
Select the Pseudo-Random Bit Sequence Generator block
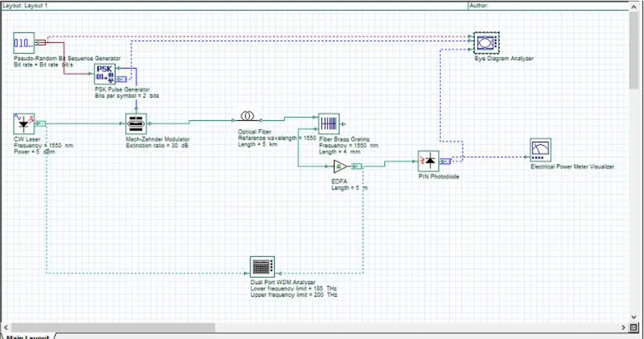[24, 42]
